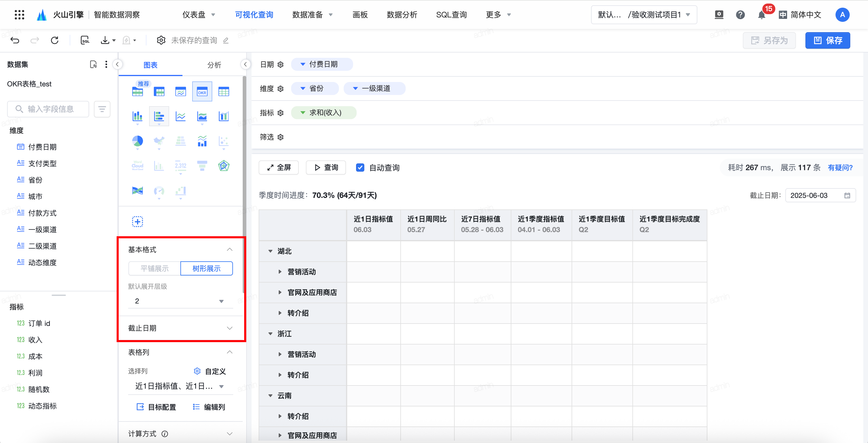Select the line chart type
Image resolution: width=868 pixels, height=443 pixels.
click(x=181, y=117)
